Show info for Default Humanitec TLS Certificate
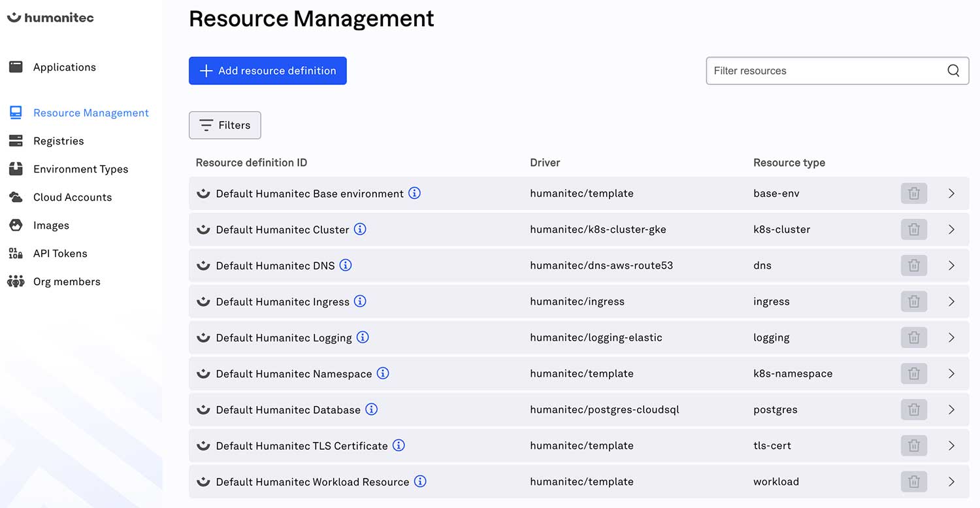This screenshot has height=508, width=980. [x=399, y=445]
